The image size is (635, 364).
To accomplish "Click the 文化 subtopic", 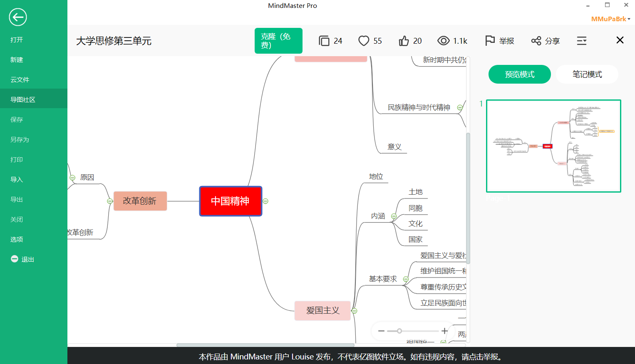I will [415, 224].
